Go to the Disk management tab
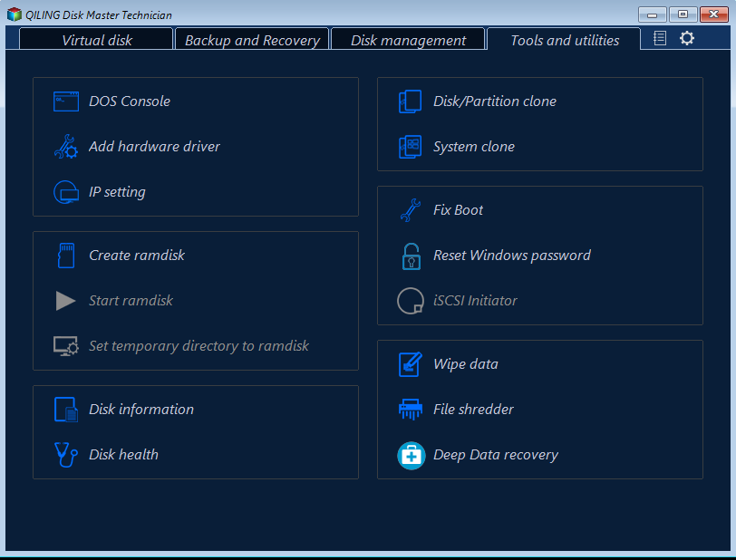This screenshot has height=560, width=736. pos(408,40)
